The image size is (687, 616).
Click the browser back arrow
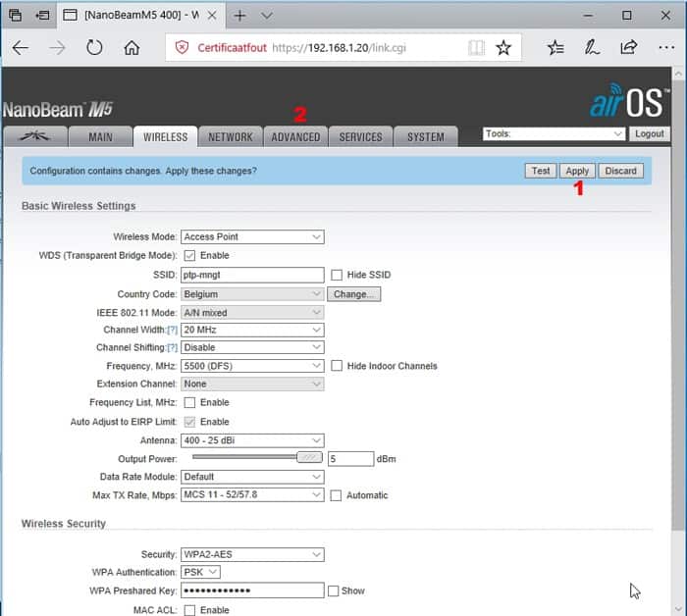(21, 48)
